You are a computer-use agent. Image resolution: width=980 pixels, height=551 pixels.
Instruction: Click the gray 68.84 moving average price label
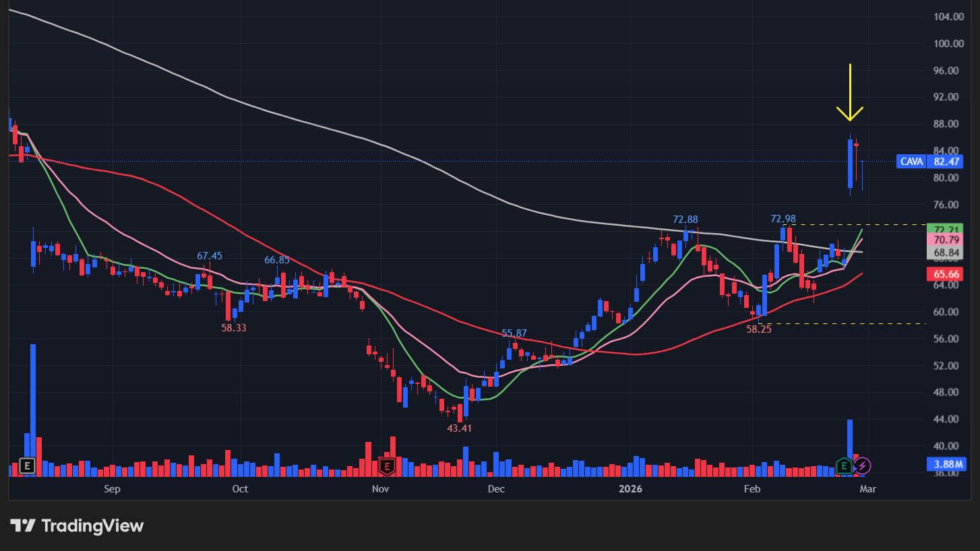coord(946,251)
